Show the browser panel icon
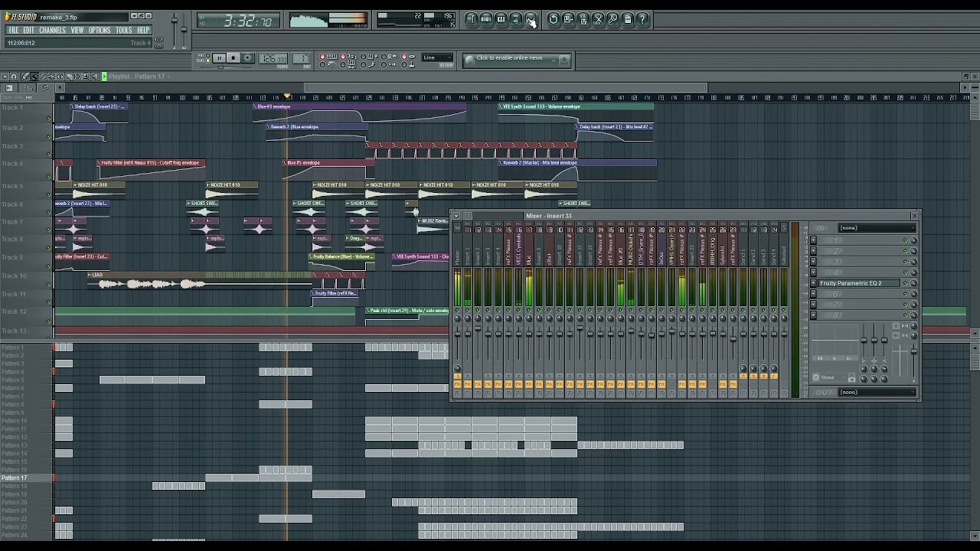 pos(515,19)
